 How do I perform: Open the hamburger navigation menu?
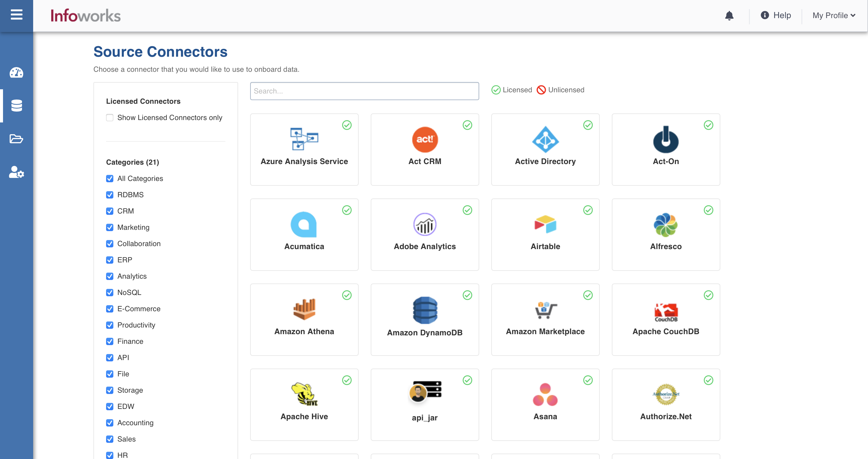click(17, 15)
